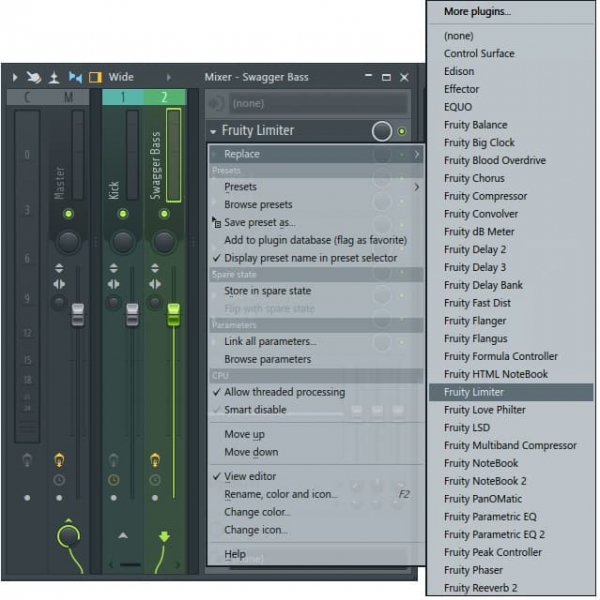Toggle Fruity Limiter slot enable LED

402,132
